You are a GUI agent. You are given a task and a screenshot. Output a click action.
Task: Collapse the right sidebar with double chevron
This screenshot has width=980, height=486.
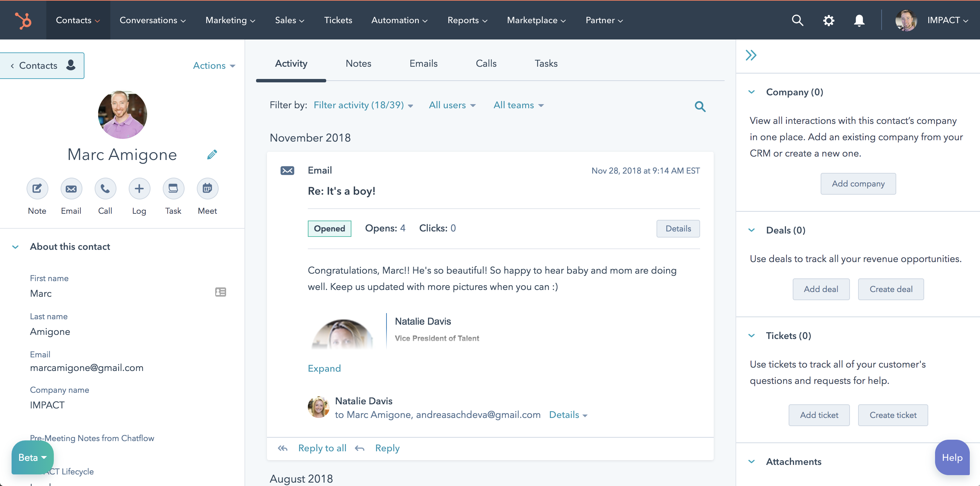752,55
